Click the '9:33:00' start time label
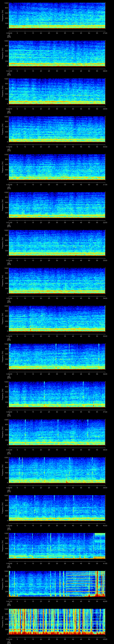The width and height of the screenshot is (114, 644). coord(9,298)
